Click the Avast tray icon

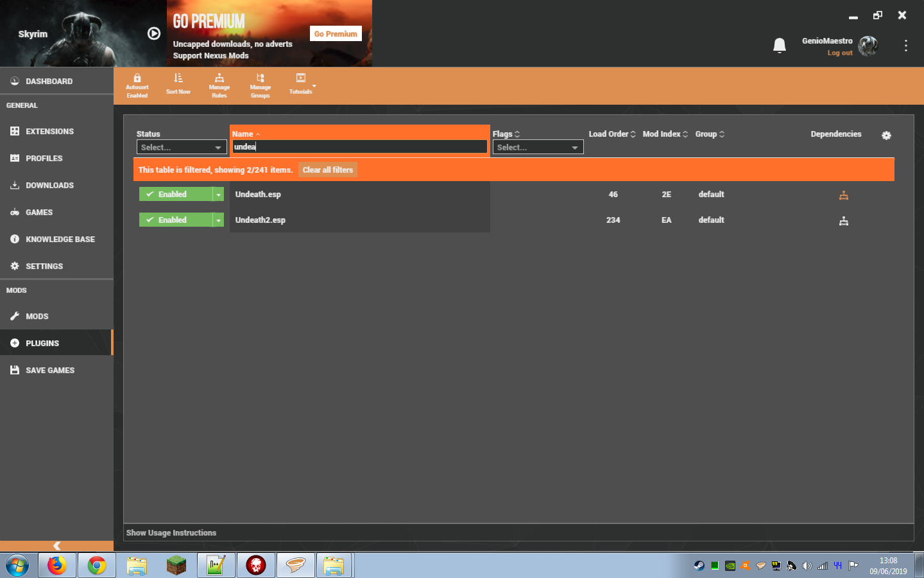[746, 566]
